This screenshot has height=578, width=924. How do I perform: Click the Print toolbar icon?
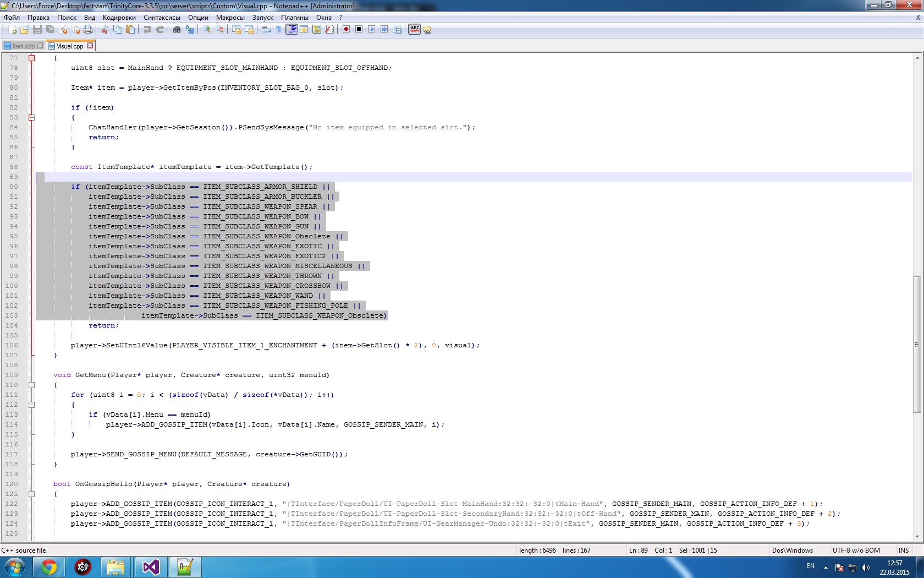pos(88,30)
